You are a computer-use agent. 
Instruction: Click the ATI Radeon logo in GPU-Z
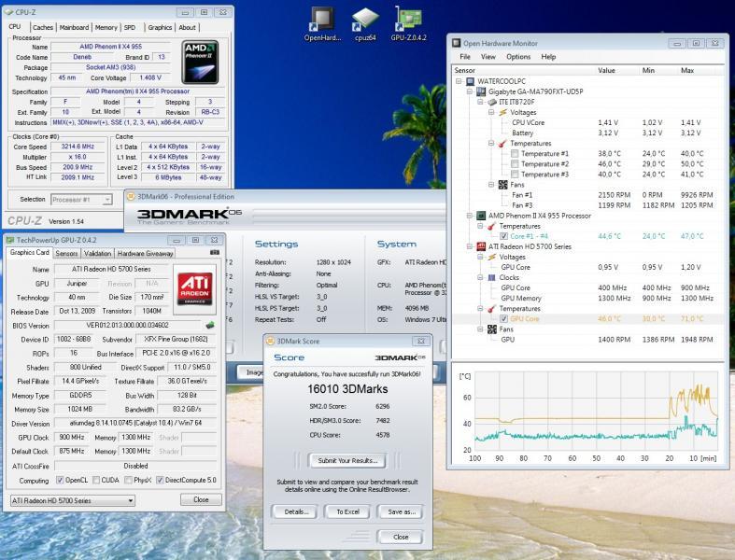point(194,289)
